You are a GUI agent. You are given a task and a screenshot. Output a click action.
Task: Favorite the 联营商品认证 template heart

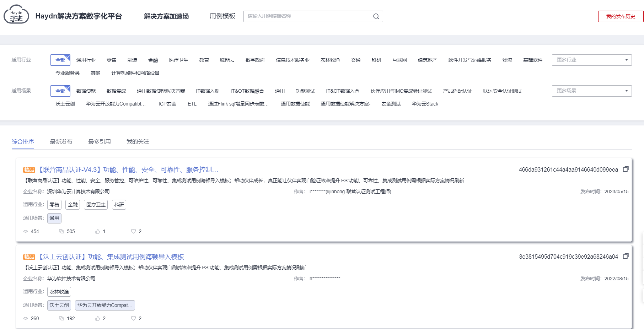(133, 231)
